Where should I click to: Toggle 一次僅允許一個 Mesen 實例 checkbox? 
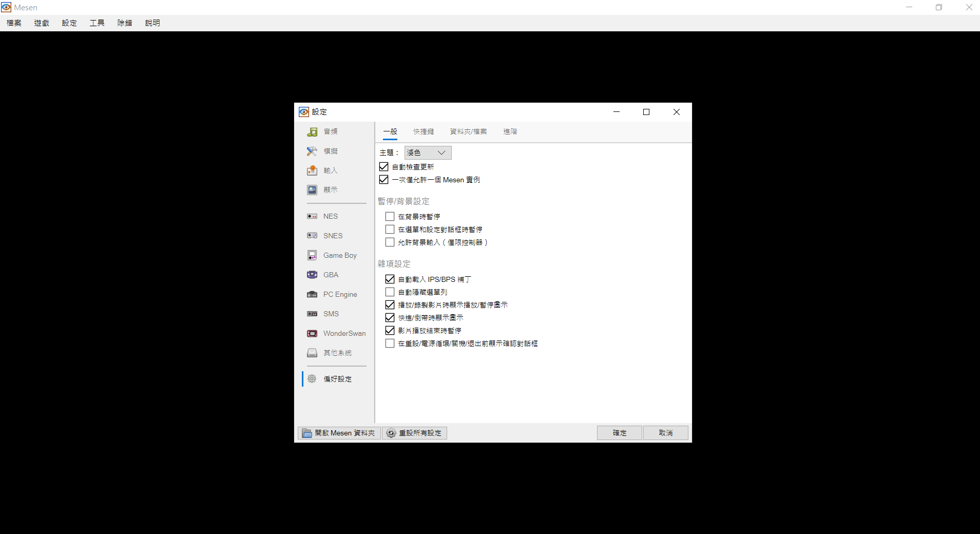384,180
